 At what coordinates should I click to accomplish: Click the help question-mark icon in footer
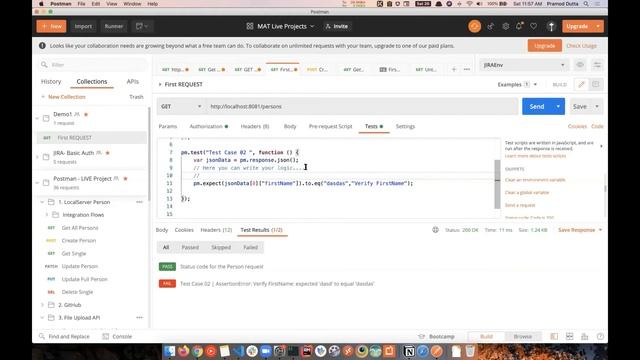click(600, 336)
